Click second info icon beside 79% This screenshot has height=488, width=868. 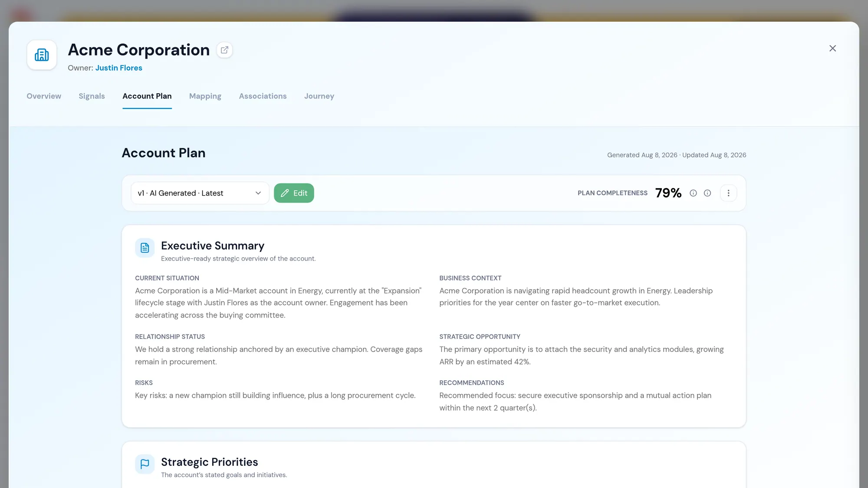(707, 193)
